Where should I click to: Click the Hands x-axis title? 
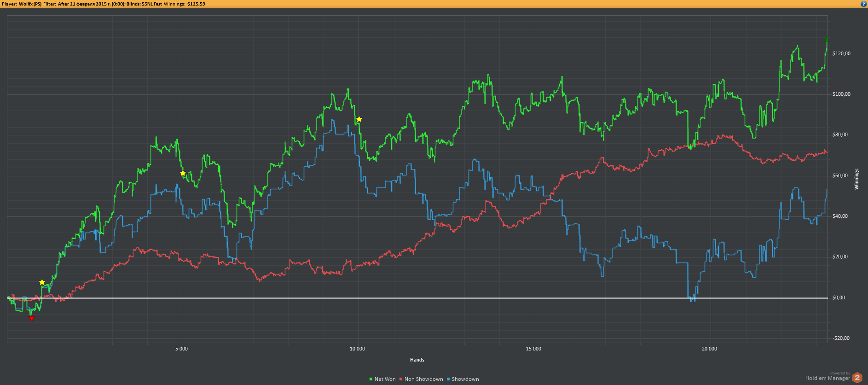(417, 360)
